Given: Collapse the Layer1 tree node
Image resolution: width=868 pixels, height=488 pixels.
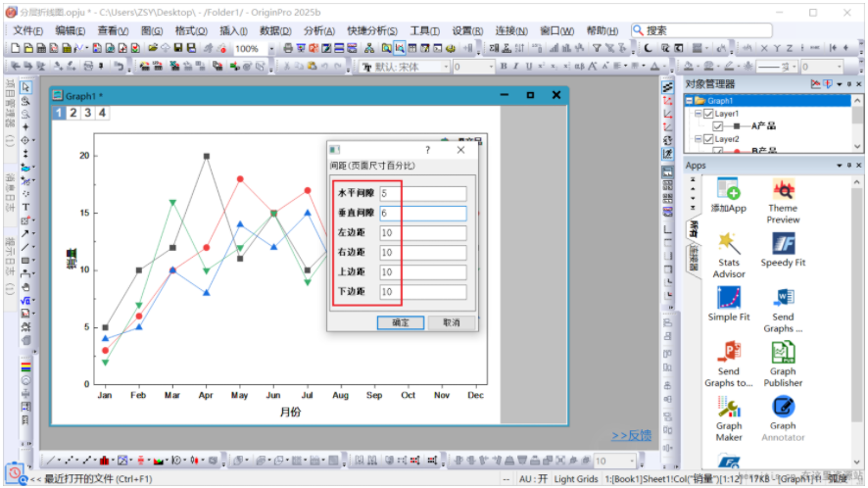Looking at the screenshot, I should (x=699, y=114).
